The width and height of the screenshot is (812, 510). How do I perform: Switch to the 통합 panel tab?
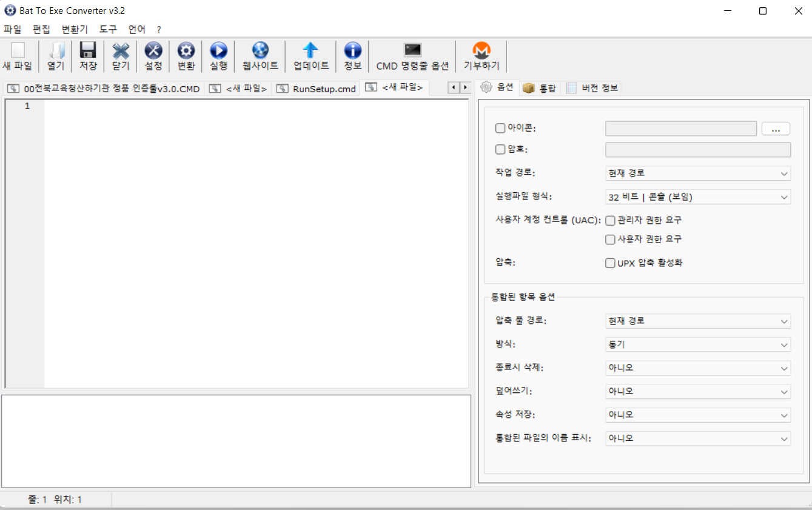tap(540, 88)
